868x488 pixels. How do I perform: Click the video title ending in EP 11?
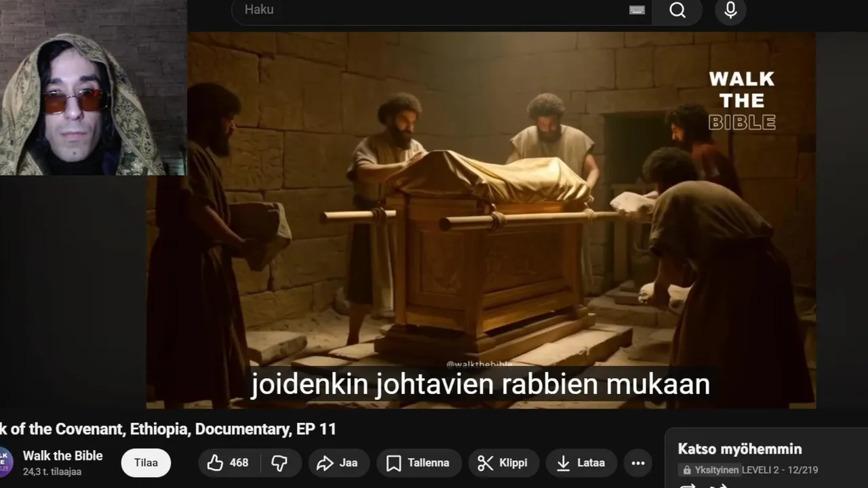[167, 429]
